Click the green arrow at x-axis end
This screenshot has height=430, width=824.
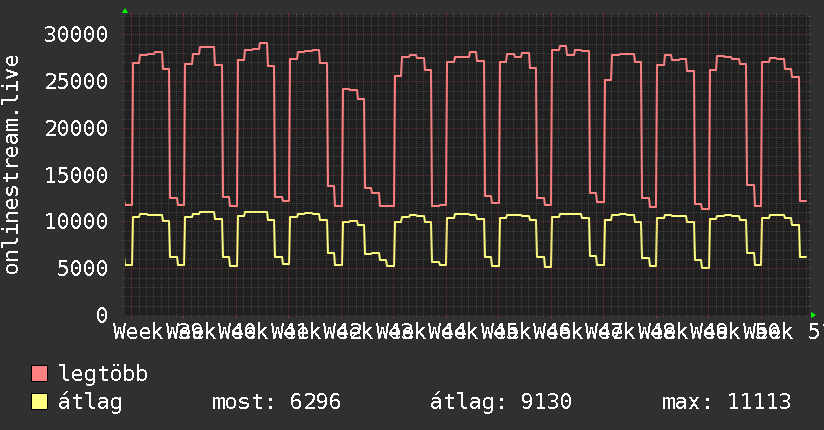[813, 315]
